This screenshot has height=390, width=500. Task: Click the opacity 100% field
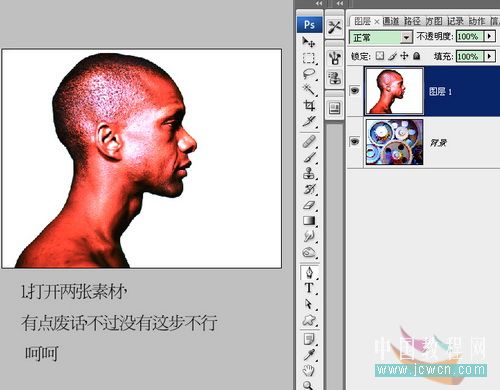(470, 36)
